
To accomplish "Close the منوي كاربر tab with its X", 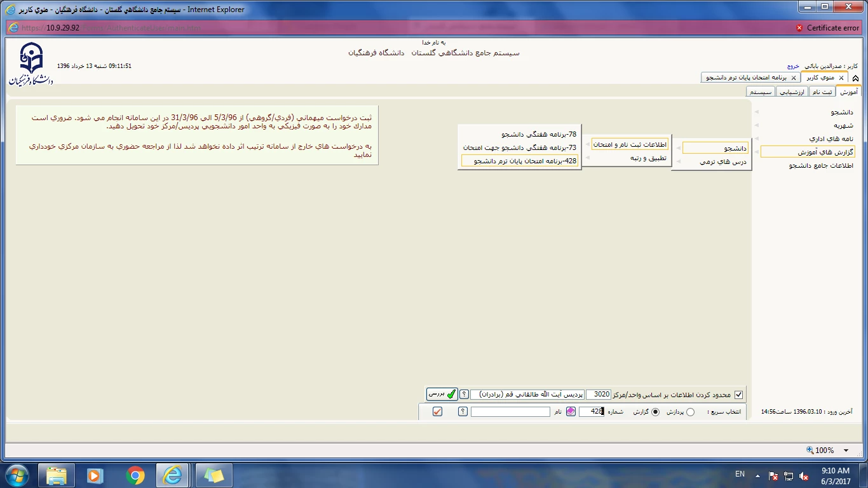I will click(x=841, y=78).
